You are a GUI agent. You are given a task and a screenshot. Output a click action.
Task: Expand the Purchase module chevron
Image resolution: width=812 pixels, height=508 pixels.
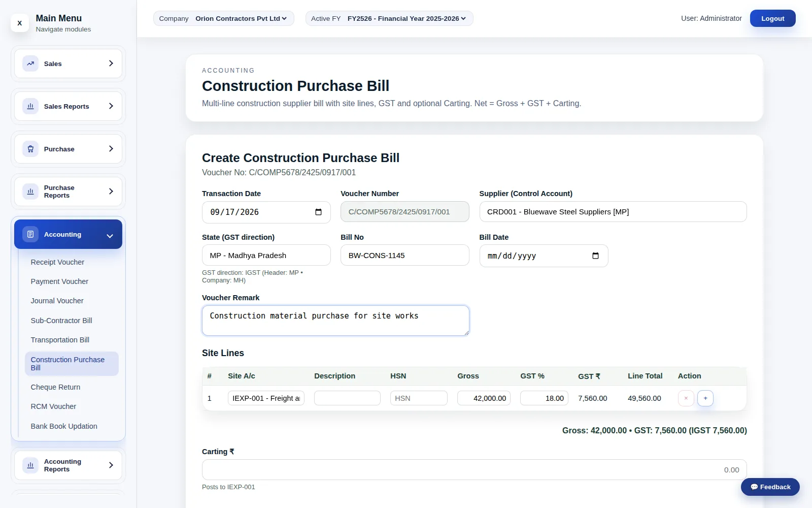111,149
